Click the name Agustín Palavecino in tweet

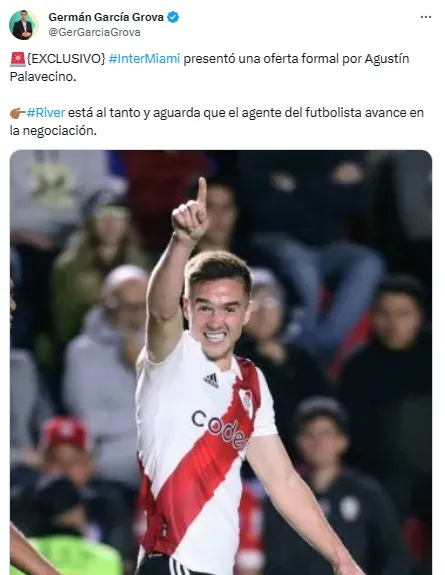pyautogui.click(x=209, y=67)
